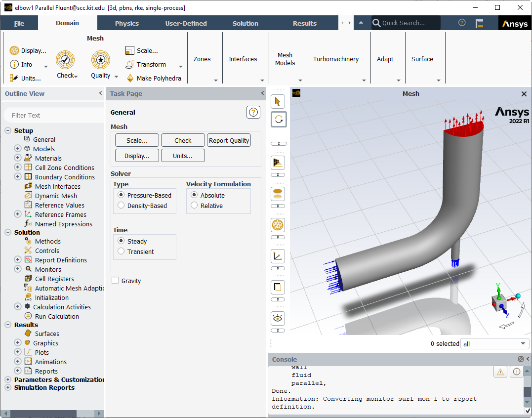Viewport: 532px width, 418px height.
Task: Click the fit-to-window view icon
Action: coord(278,163)
